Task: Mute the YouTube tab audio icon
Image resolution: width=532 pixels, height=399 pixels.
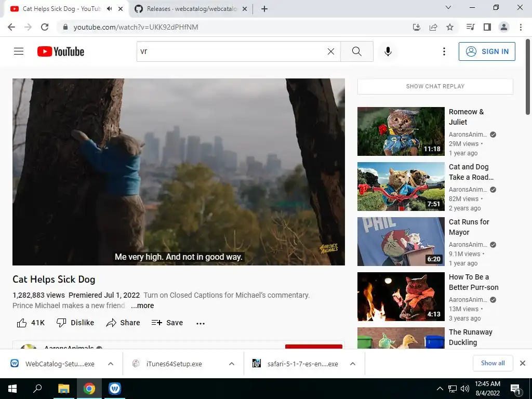Action: (x=109, y=9)
